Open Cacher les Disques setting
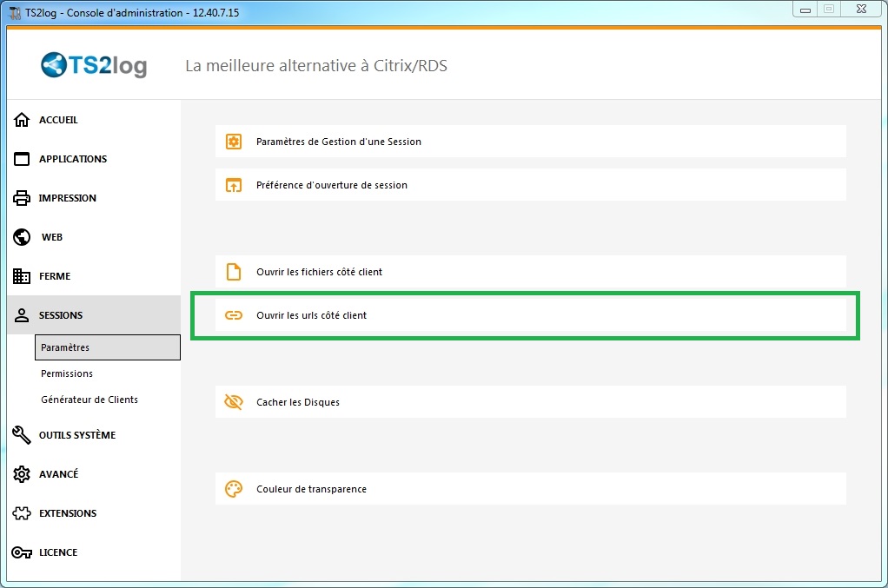The width and height of the screenshot is (888, 588). tap(531, 402)
